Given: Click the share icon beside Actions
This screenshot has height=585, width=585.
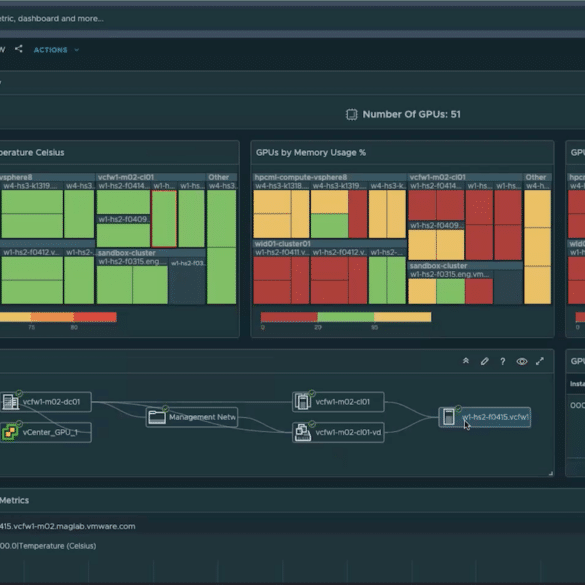Looking at the screenshot, I should pyautogui.click(x=19, y=49).
